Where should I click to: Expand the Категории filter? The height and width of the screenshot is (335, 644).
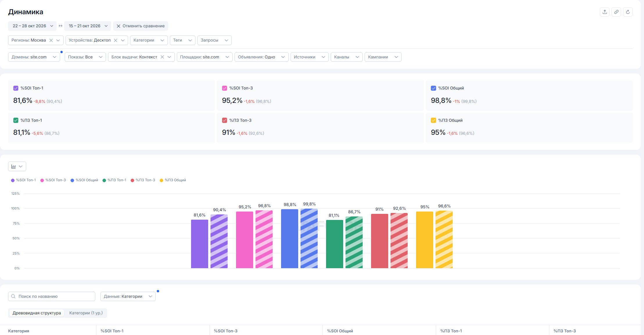pos(149,40)
